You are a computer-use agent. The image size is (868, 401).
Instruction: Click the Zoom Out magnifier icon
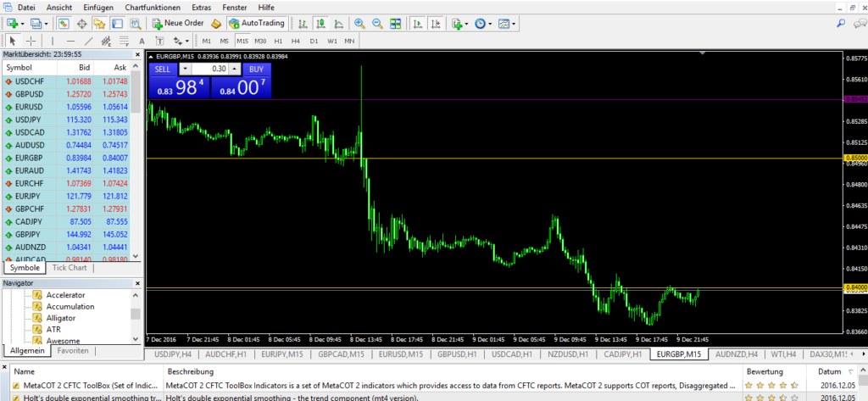pyautogui.click(x=376, y=24)
